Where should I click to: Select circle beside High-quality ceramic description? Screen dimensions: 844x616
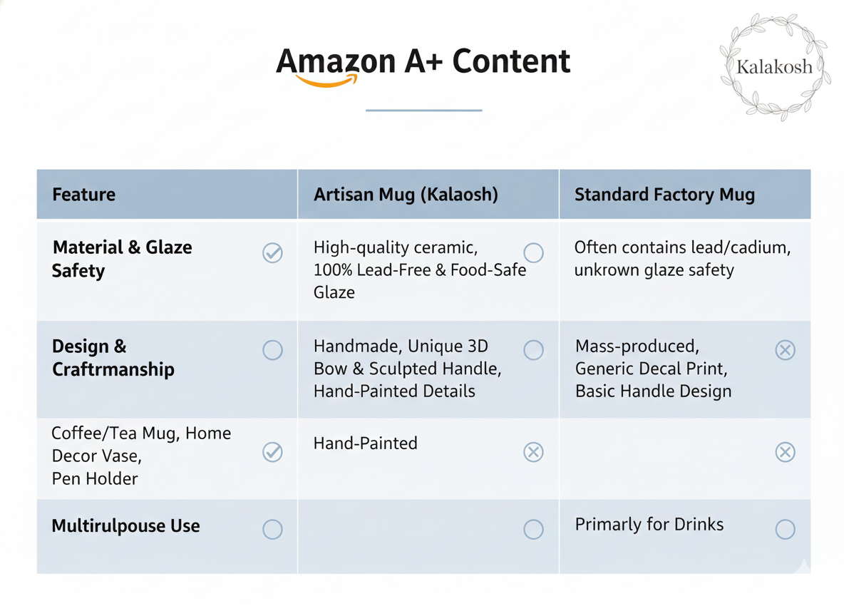(533, 252)
